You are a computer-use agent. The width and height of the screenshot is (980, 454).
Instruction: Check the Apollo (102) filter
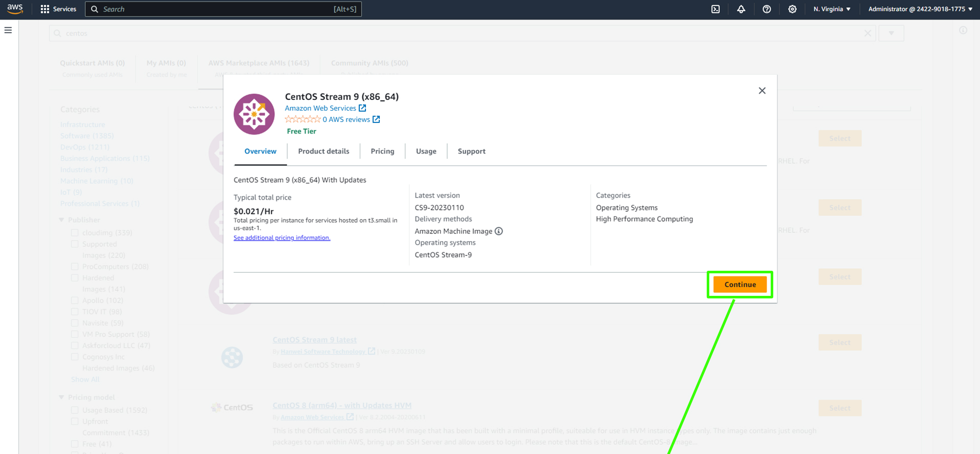[75, 300]
